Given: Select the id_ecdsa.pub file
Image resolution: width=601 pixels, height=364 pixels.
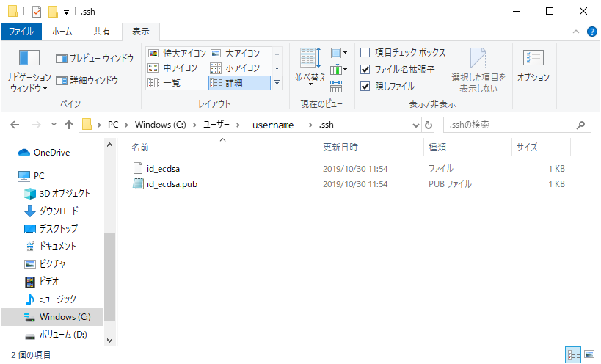Looking at the screenshot, I should 172,184.
